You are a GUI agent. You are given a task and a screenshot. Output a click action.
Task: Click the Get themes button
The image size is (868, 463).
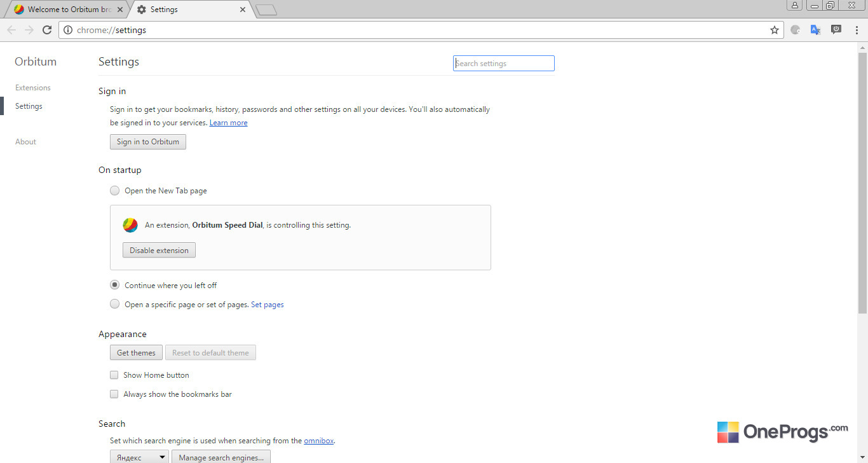[x=136, y=353]
